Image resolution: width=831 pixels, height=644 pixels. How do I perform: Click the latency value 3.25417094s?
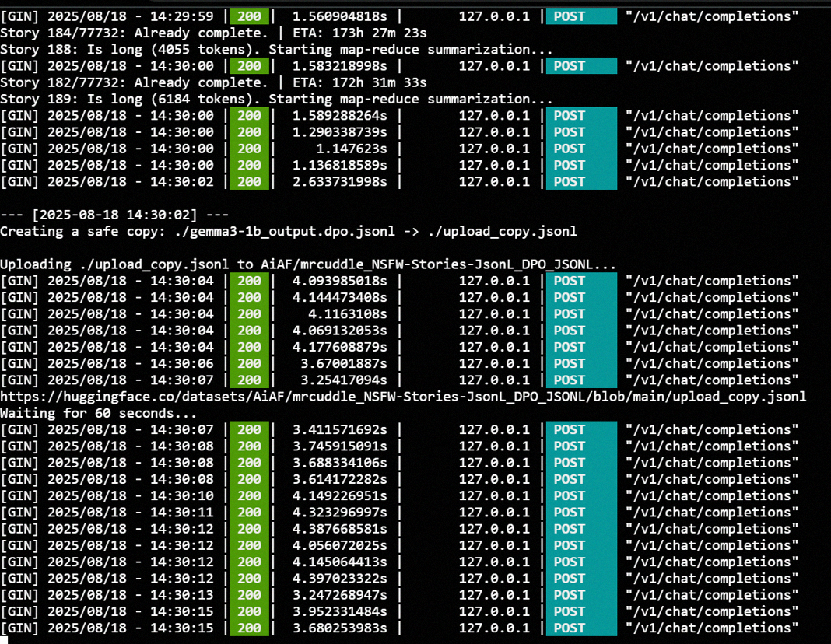tap(344, 380)
